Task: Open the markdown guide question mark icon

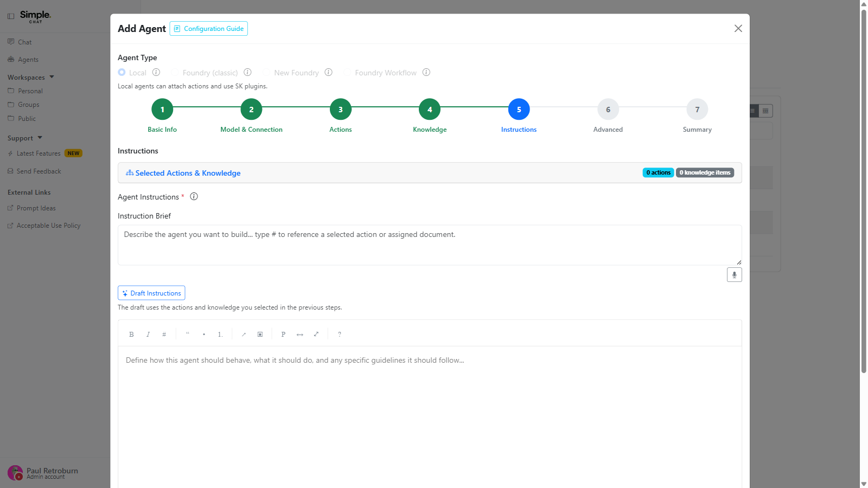Action: (340, 335)
